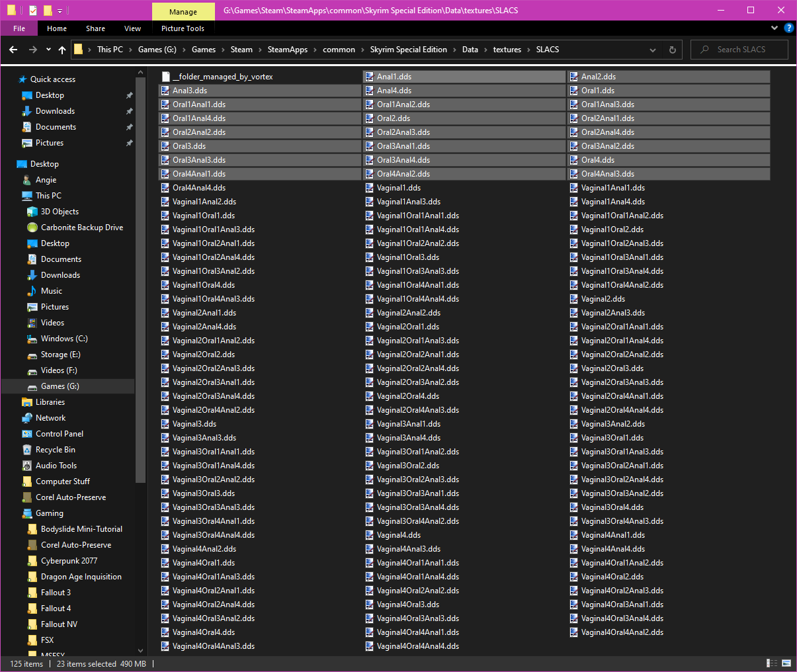This screenshot has height=672, width=797.
Task: Open recent locations dropdown arrow
Action: [x=48, y=50]
